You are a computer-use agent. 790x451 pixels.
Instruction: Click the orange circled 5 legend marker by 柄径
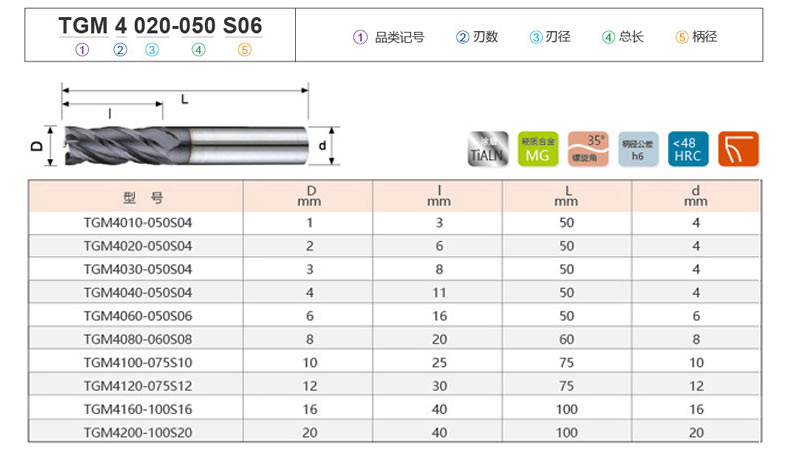(x=681, y=37)
